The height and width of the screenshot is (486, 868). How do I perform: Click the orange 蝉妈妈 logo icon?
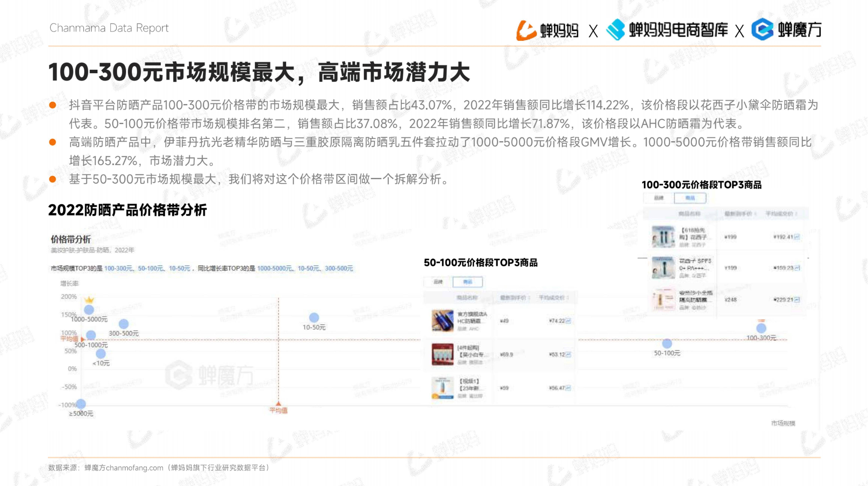pyautogui.click(x=526, y=31)
